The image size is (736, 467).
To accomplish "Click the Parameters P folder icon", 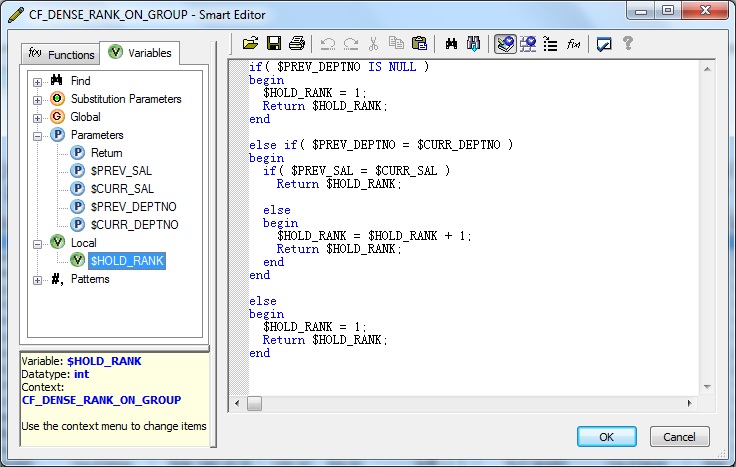I will [x=57, y=135].
